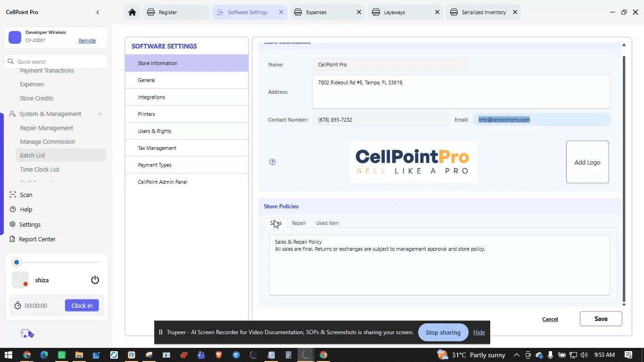The image size is (644, 362).
Task: Click the stopwatch icon beside 00:00:00
Action: tap(18, 305)
